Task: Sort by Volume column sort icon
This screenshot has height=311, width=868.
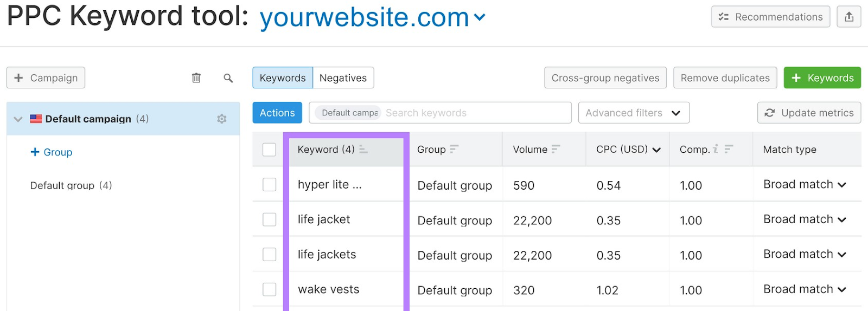Action: [x=556, y=149]
